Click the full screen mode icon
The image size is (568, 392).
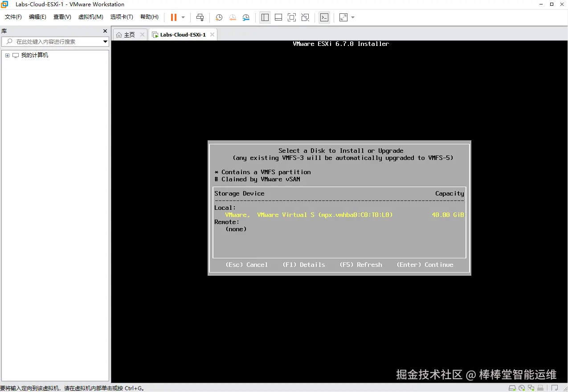(x=292, y=17)
